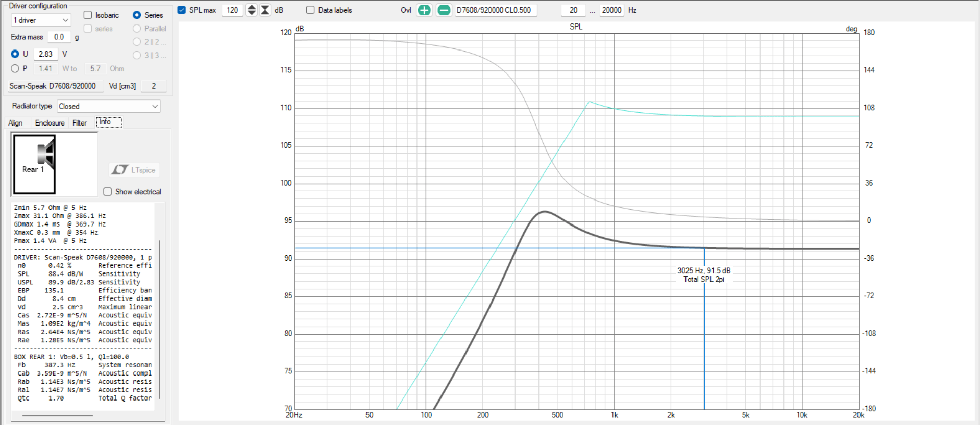The height and width of the screenshot is (425, 980).
Task: Click the Qtc 1.70 row in info text
Action: [x=82, y=398]
